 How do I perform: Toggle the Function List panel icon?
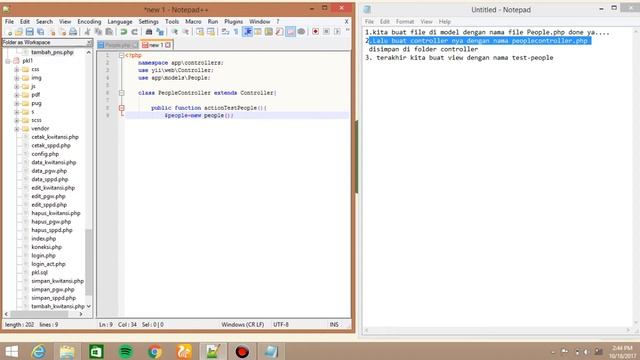coord(279,32)
